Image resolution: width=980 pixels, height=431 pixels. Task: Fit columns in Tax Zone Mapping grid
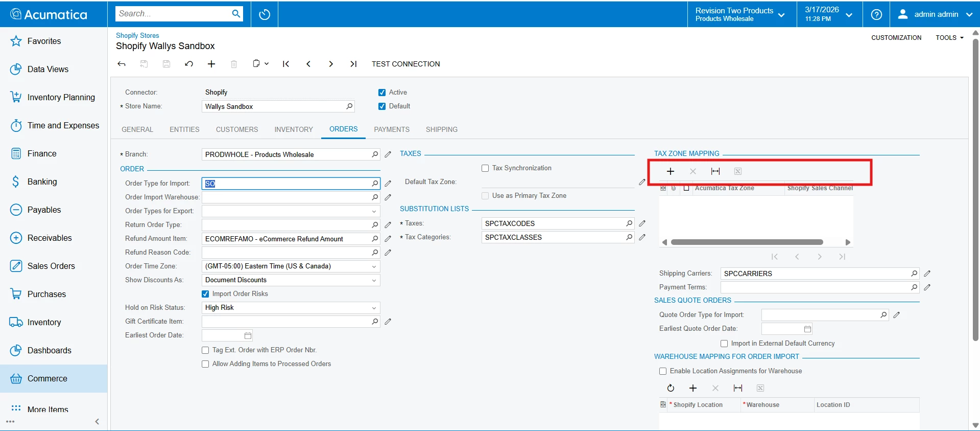(x=715, y=171)
